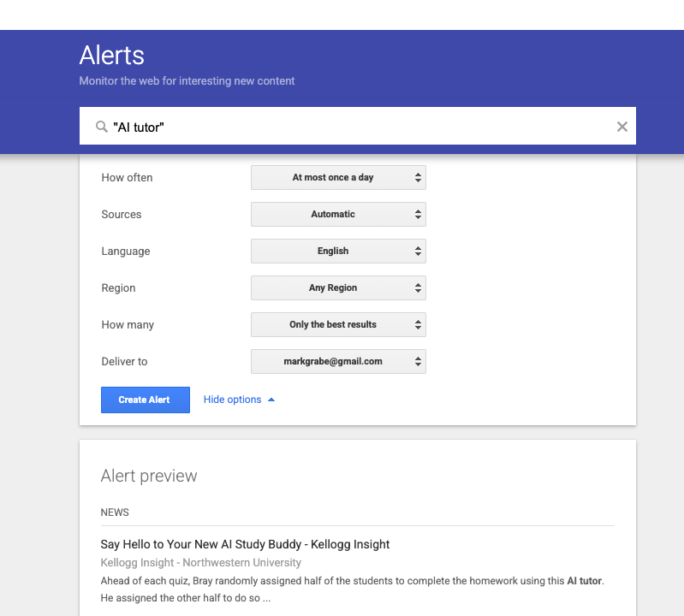
Task: Click the Alerts page title
Action: click(112, 56)
